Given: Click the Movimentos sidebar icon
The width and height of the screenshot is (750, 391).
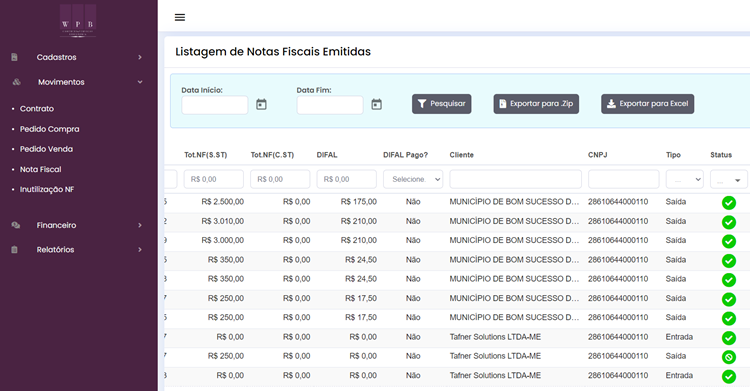Looking at the screenshot, I should pos(16,82).
